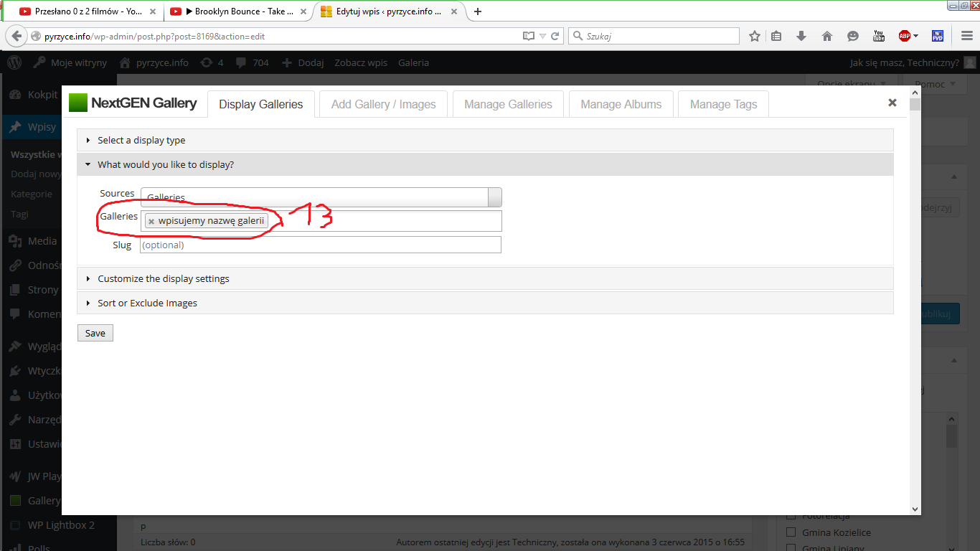The height and width of the screenshot is (551, 980).
Task: Click the dialog's vertical scrollbar down arrow
Action: [x=915, y=509]
